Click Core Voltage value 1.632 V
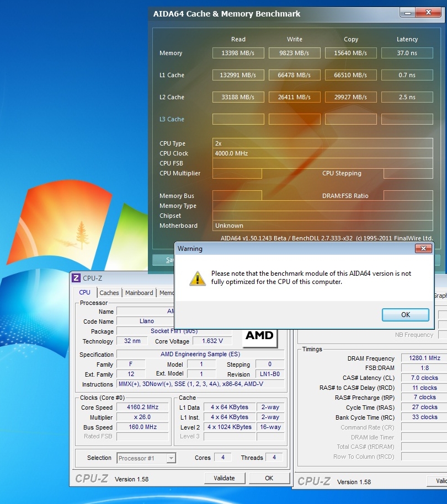Image resolution: width=447 pixels, height=504 pixels. [x=212, y=341]
